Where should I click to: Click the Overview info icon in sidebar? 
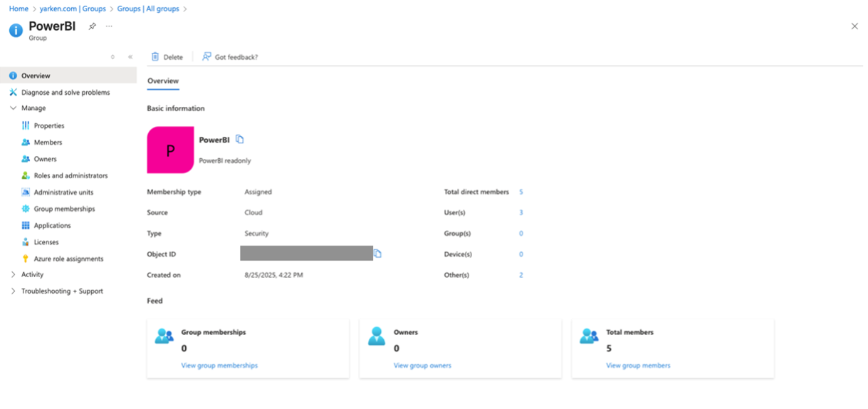point(13,76)
